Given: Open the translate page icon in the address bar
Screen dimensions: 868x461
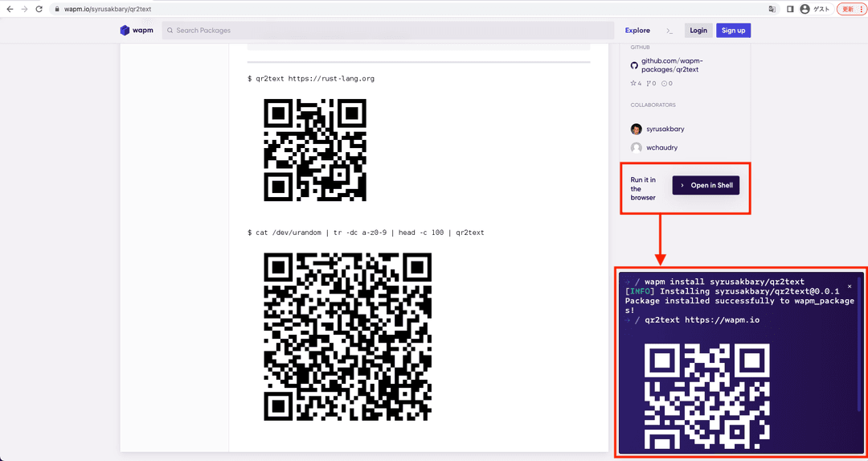Looking at the screenshot, I should click(773, 9).
